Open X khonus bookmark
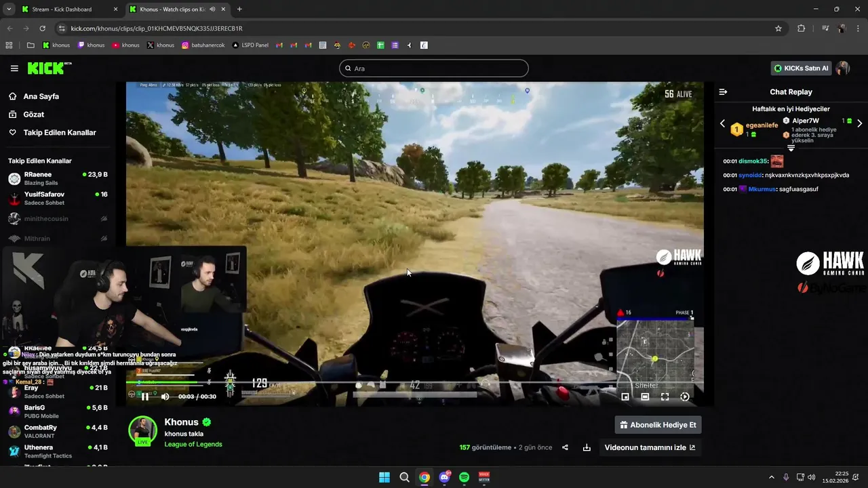 (x=161, y=45)
